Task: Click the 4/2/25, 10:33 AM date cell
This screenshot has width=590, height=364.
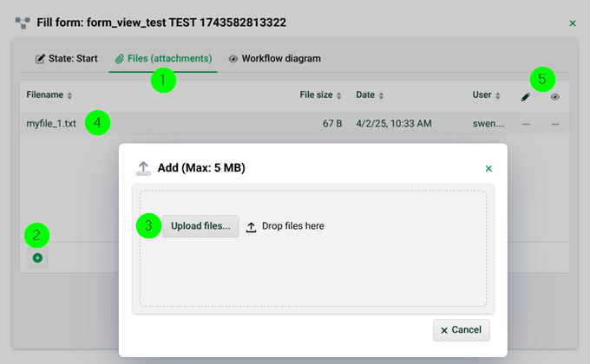Action: coord(394,124)
